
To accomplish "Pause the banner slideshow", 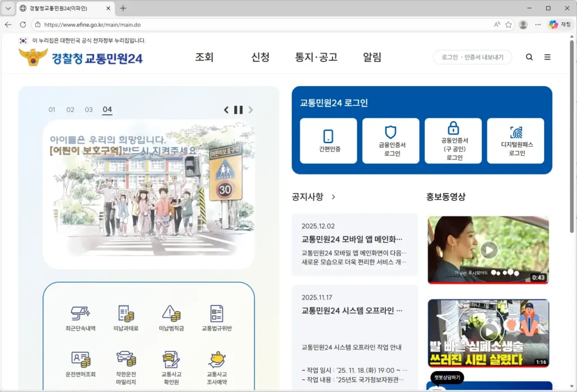I will tap(238, 109).
